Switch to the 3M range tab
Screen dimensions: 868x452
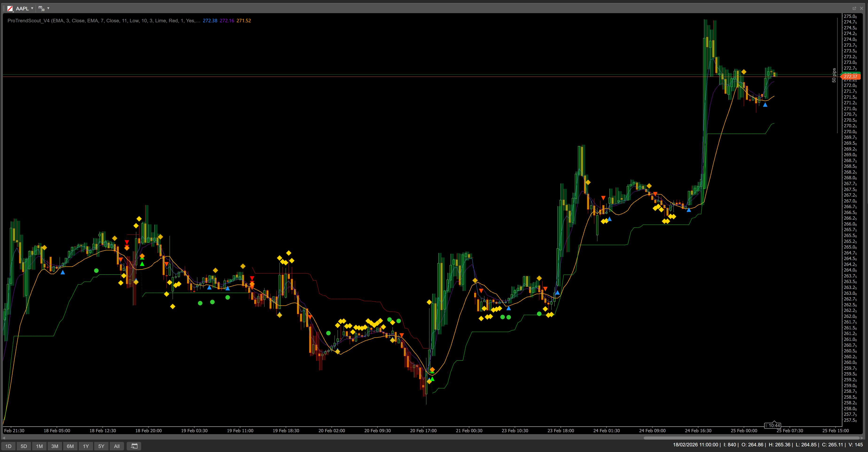[54, 446]
